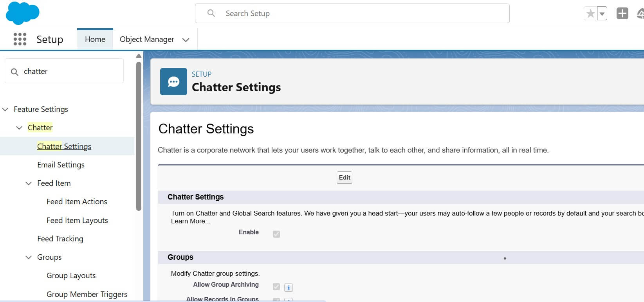Click the Edit button
The image size is (644, 302).
click(x=345, y=178)
